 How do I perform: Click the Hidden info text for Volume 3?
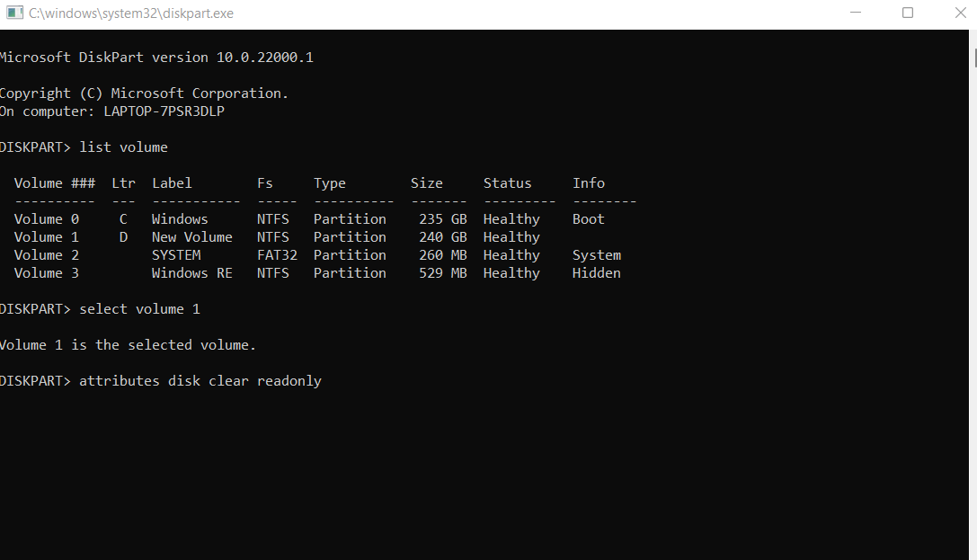(x=596, y=272)
